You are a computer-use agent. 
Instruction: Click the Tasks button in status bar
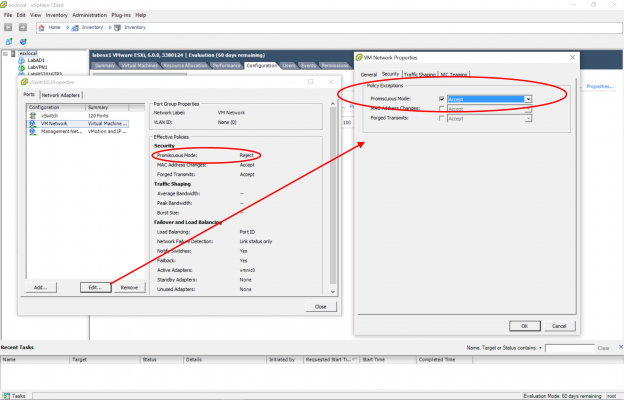click(x=15, y=396)
